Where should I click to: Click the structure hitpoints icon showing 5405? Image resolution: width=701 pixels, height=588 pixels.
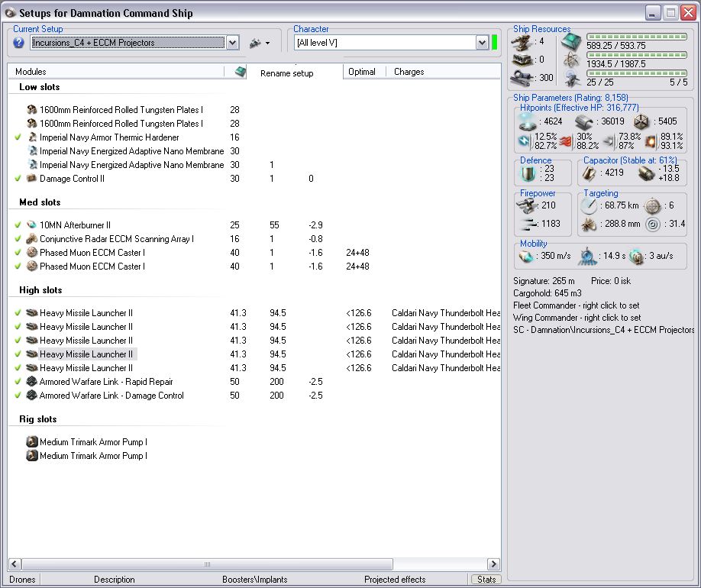point(641,121)
